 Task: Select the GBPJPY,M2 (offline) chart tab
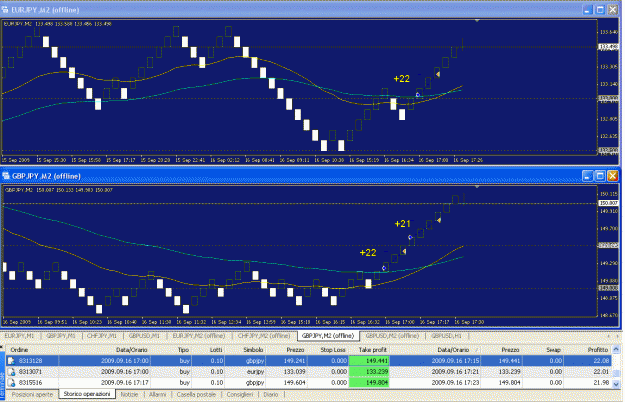pos(328,336)
